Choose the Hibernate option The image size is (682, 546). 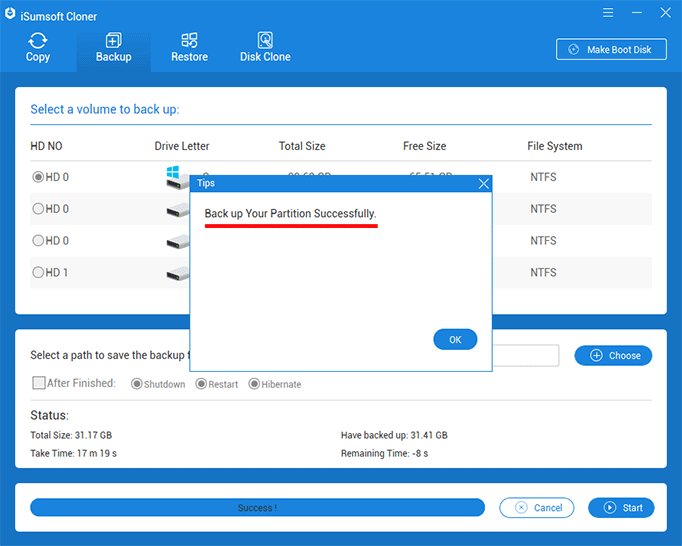pos(254,384)
